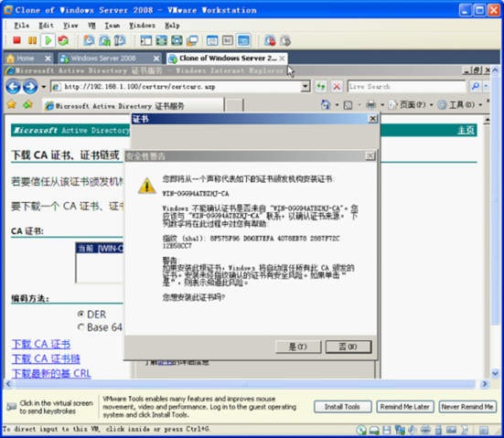Click the Never Remind Me button
Screen dimensions: 504x438
[467, 407]
